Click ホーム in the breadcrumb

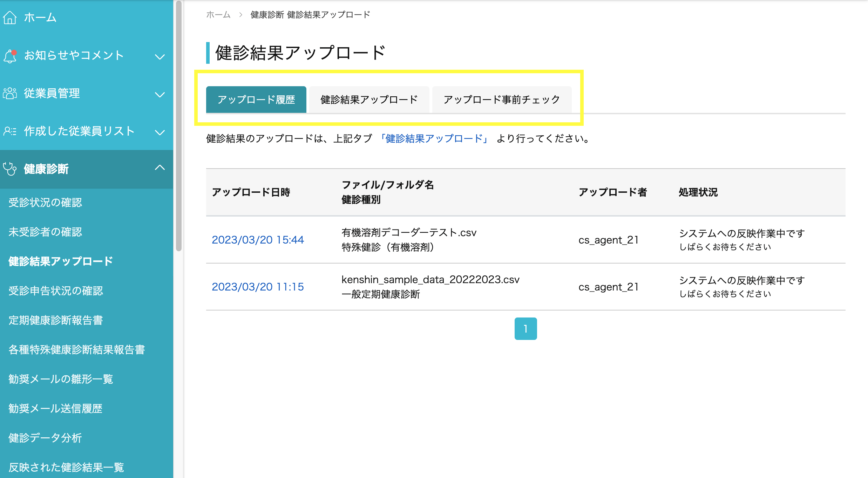[218, 15]
